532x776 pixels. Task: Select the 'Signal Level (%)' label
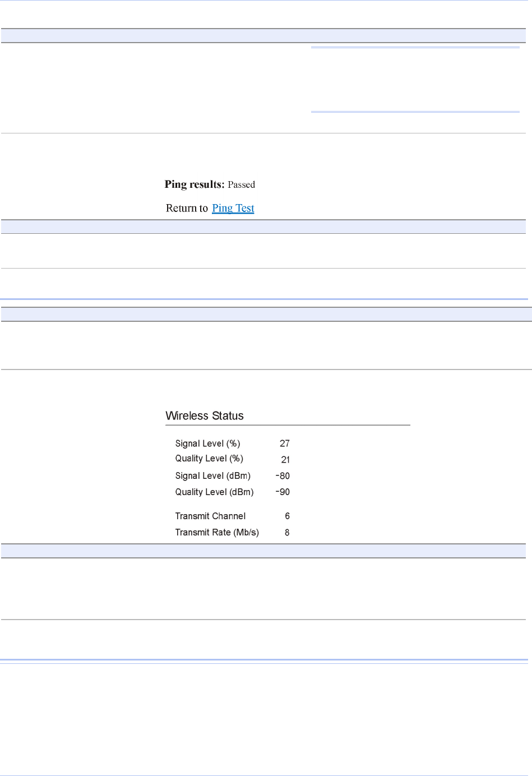tap(207, 444)
